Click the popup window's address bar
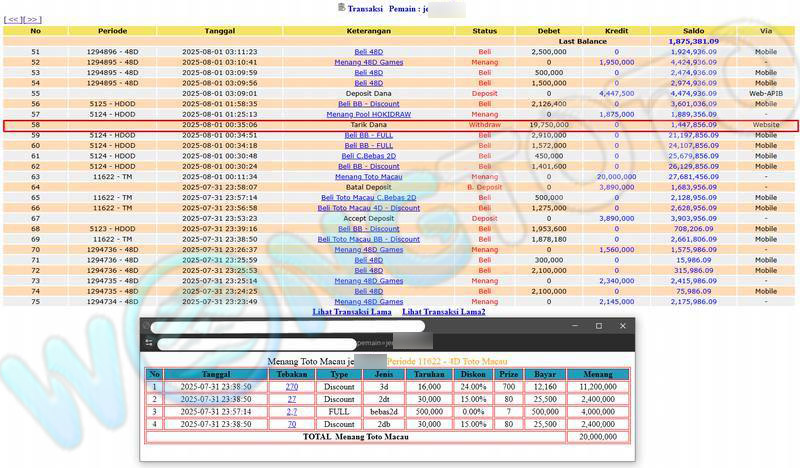This screenshot has height=468, width=800. coord(257,343)
